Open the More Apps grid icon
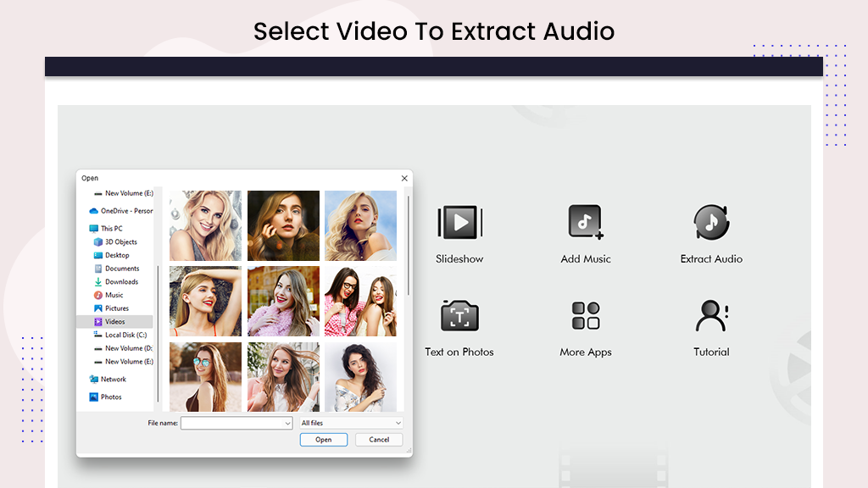868x488 pixels. click(586, 316)
